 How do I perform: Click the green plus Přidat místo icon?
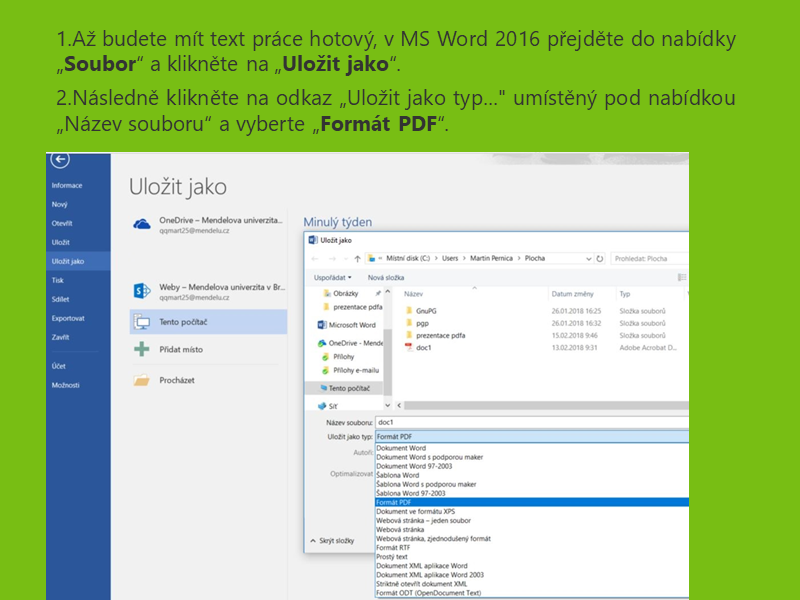(142, 350)
